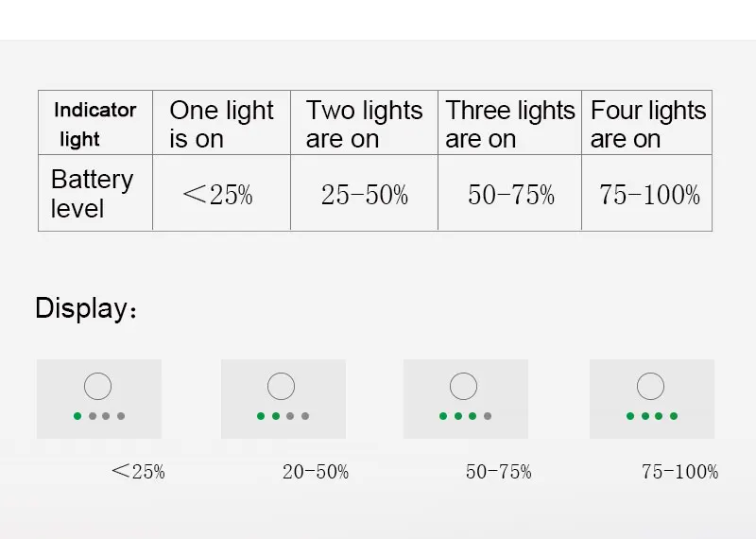Click the single green dot in <25% display

[x=77, y=416]
